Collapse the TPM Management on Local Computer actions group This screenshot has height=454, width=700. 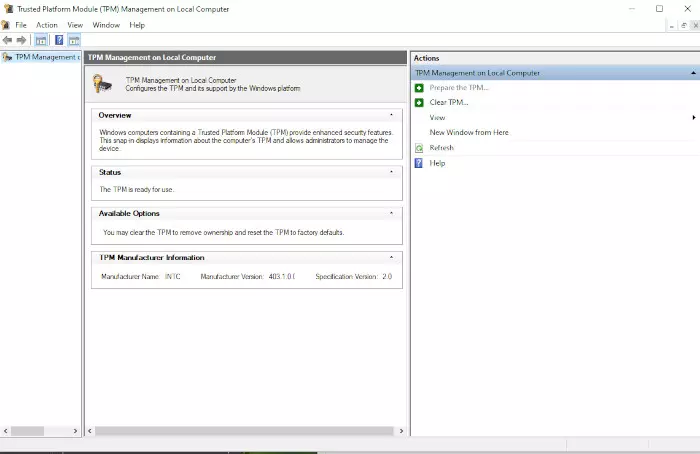[693, 73]
